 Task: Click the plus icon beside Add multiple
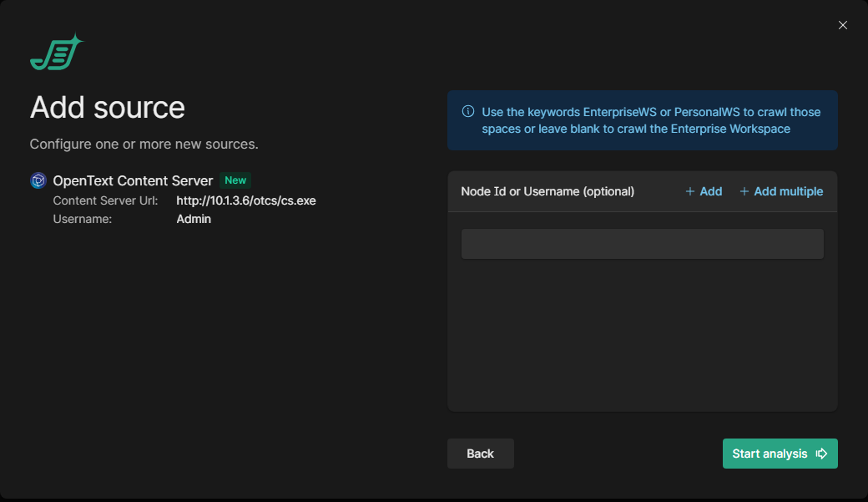point(744,192)
